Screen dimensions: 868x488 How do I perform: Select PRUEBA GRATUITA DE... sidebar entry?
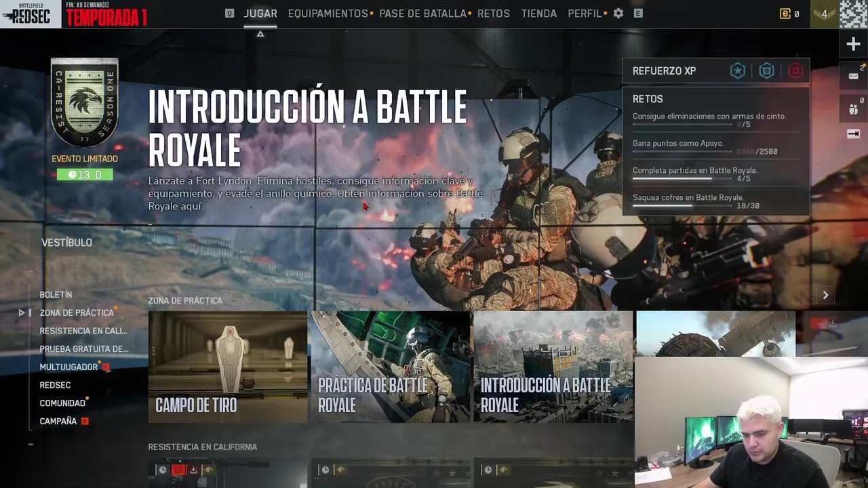pyautogui.click(x=84, y=349)
